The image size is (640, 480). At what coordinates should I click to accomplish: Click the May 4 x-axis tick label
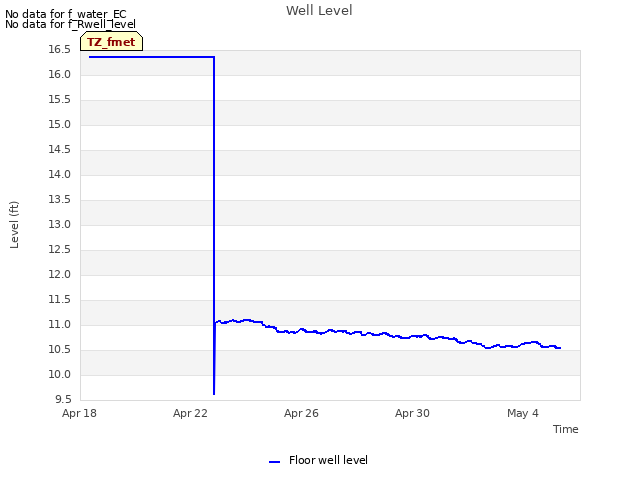523,413
